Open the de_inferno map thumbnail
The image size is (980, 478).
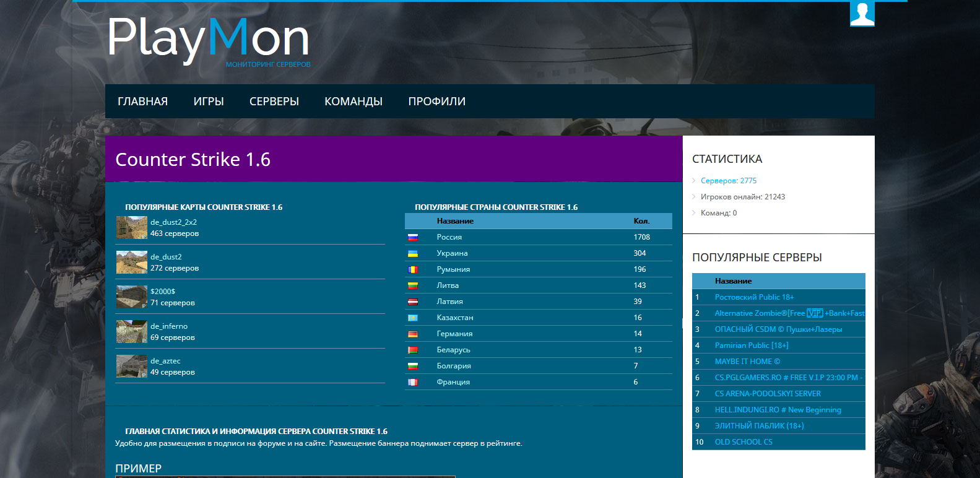131,331
